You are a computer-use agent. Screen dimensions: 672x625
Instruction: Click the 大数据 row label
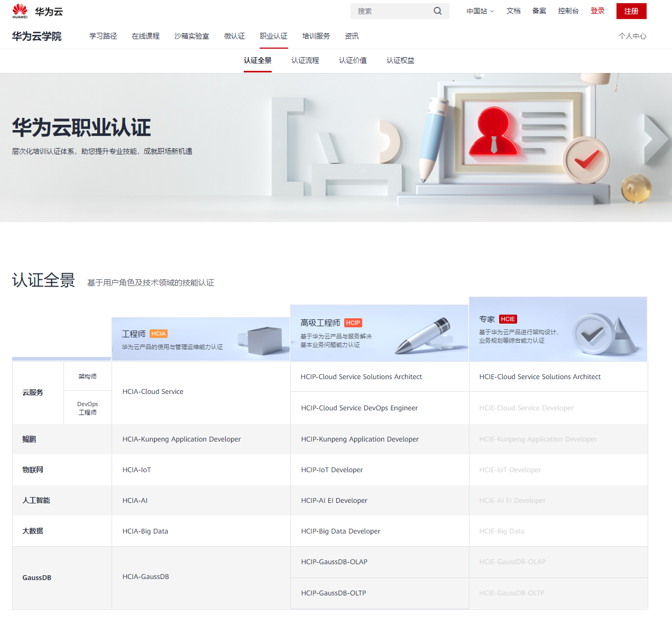33,531
